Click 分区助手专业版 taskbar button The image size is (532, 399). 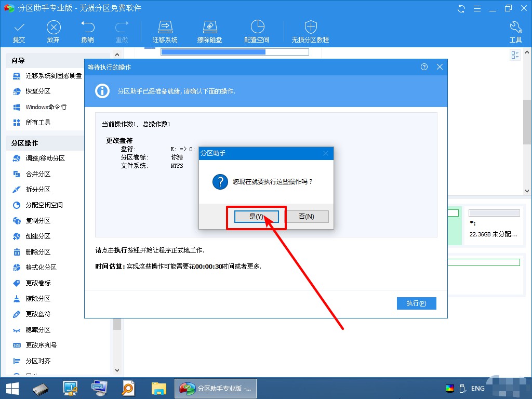(x=216, y=389)
